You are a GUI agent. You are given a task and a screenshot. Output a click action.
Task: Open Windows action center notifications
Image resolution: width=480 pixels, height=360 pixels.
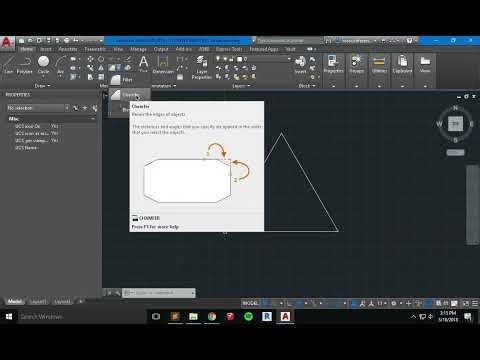click(468, 316)
